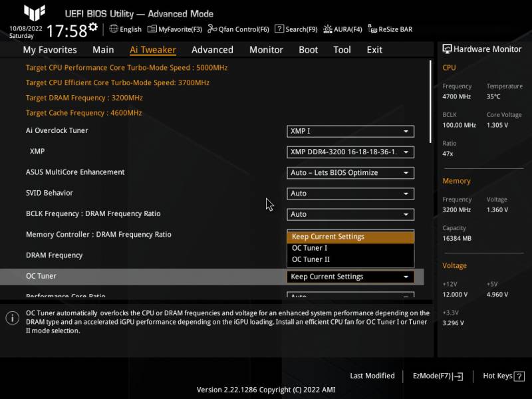
Task: Choose OC Tuner I option
Action: (x=350, y=248)
